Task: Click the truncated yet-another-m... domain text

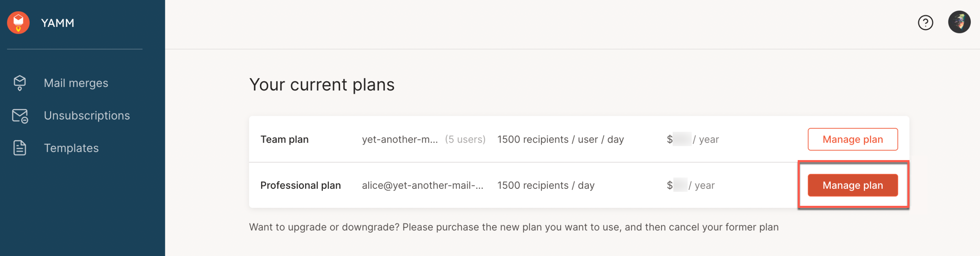Action: [x=400, y=139]
